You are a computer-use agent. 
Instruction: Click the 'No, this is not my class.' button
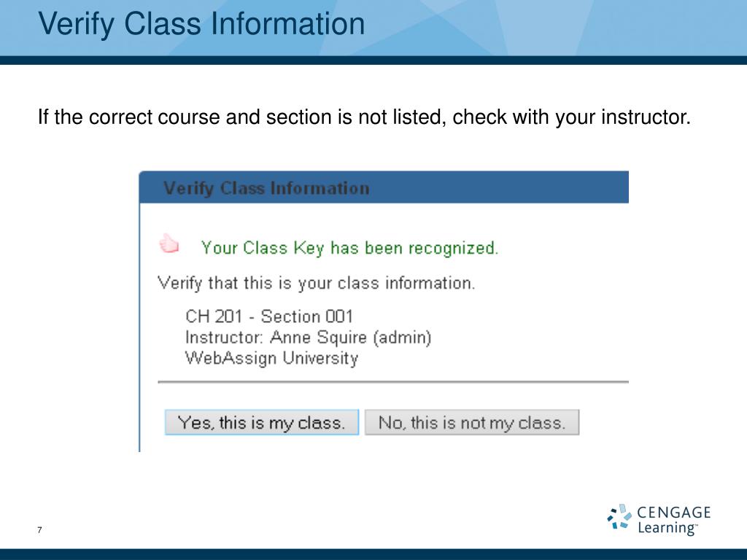(x=472, y=422)
